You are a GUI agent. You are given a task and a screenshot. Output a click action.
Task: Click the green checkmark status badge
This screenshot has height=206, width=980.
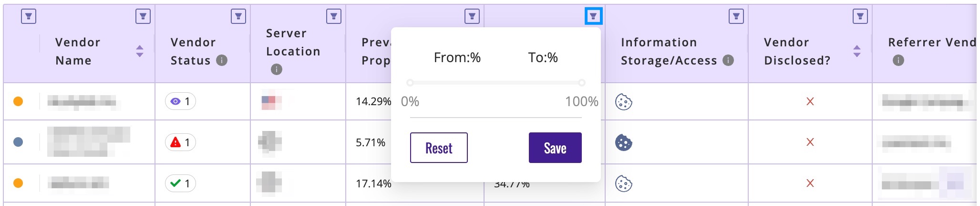tap(180, 184)
